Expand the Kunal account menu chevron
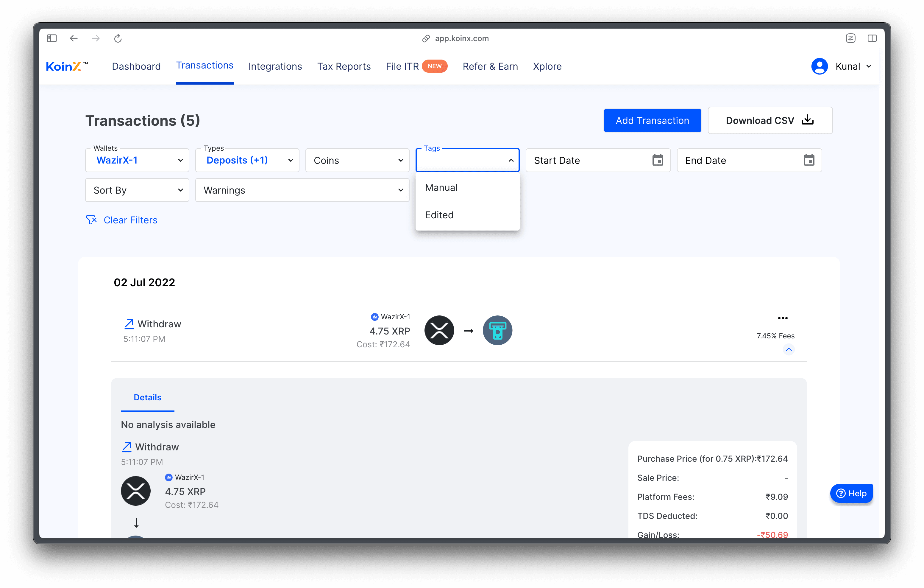 pyautogui.click(x=869, y=66)
